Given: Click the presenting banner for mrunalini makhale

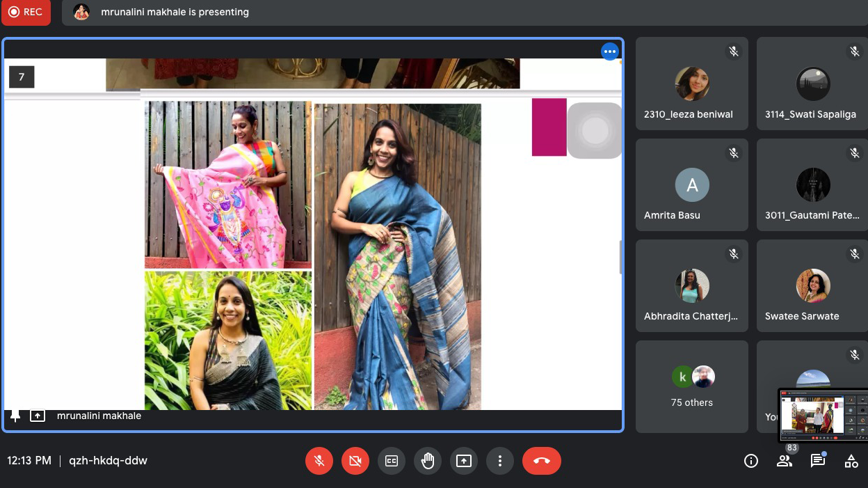Looking at the screenshot, I should click(x=174, y=13).
